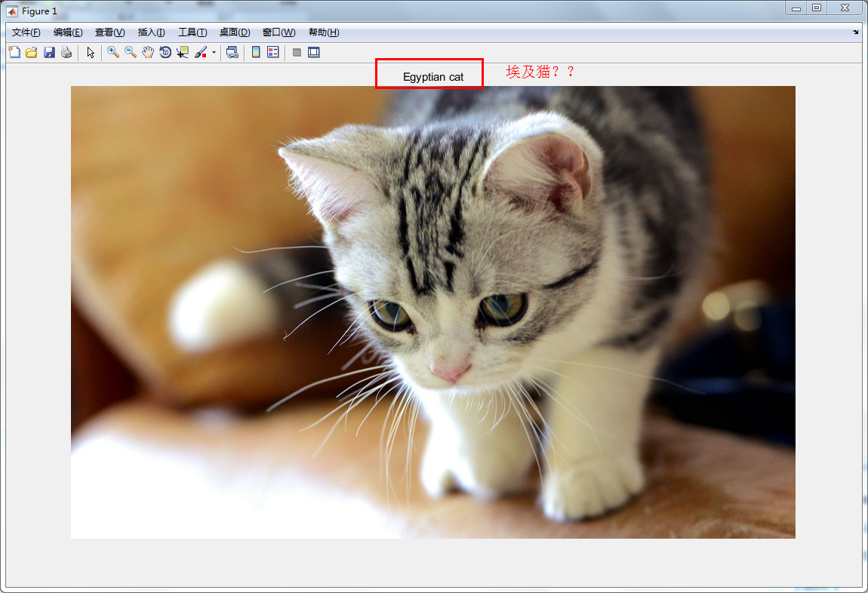868x593 pixels.
Task: Open the 工具(T) menu
Action: click(x=192, y=32)
